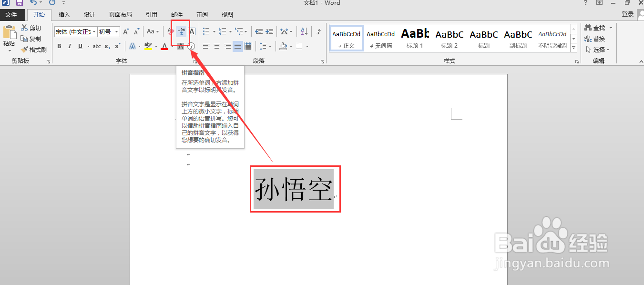Open the font size dropdown

[x=117, y=32]
